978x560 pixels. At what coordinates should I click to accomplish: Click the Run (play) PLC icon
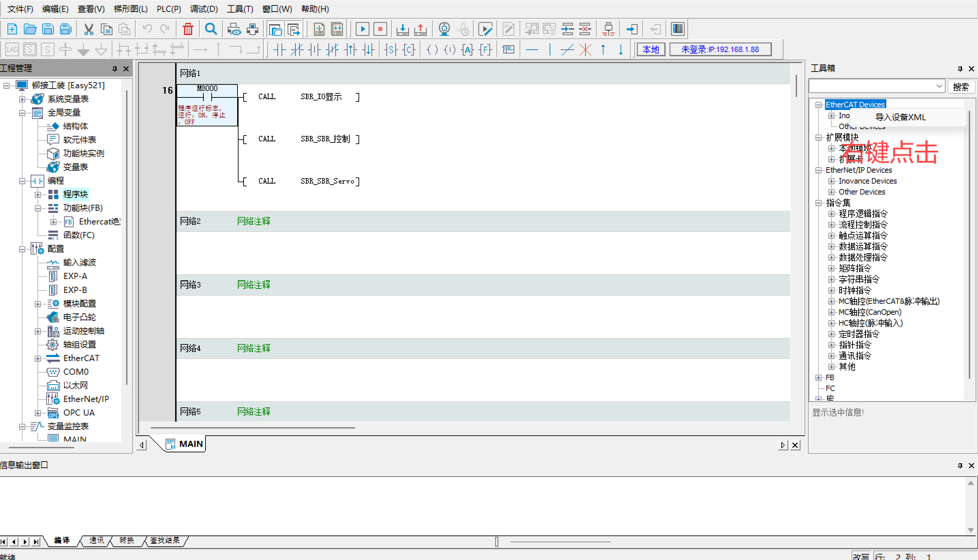(362, 29)
